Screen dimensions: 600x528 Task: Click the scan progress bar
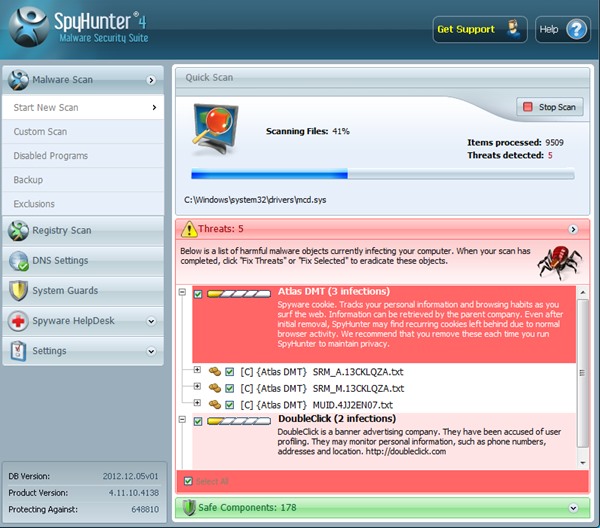pos(381,174)
